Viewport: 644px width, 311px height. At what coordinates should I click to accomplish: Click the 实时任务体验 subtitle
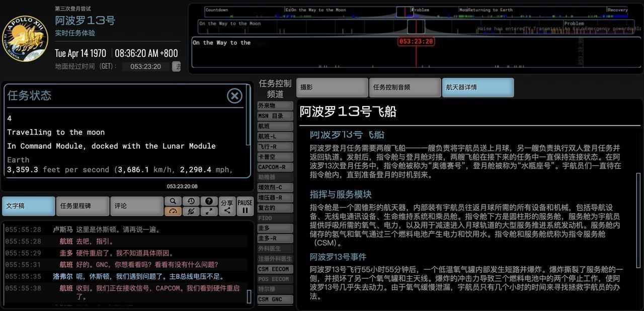coord(75,33)
